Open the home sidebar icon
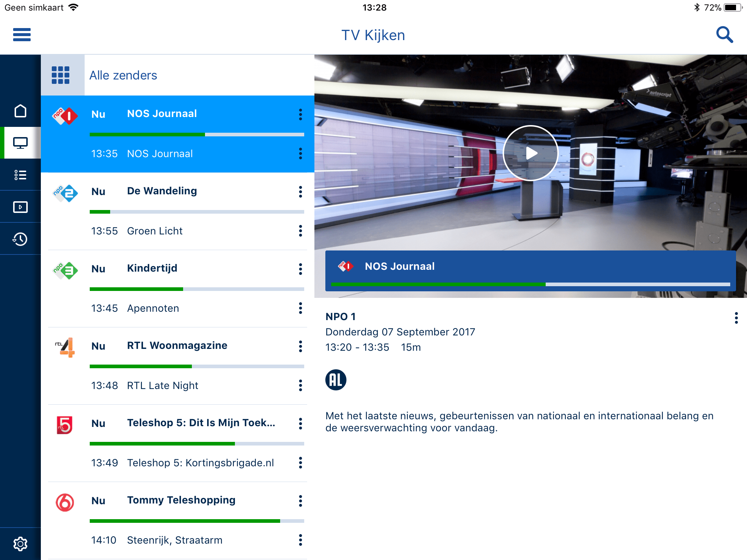 (x=20, y=111)
